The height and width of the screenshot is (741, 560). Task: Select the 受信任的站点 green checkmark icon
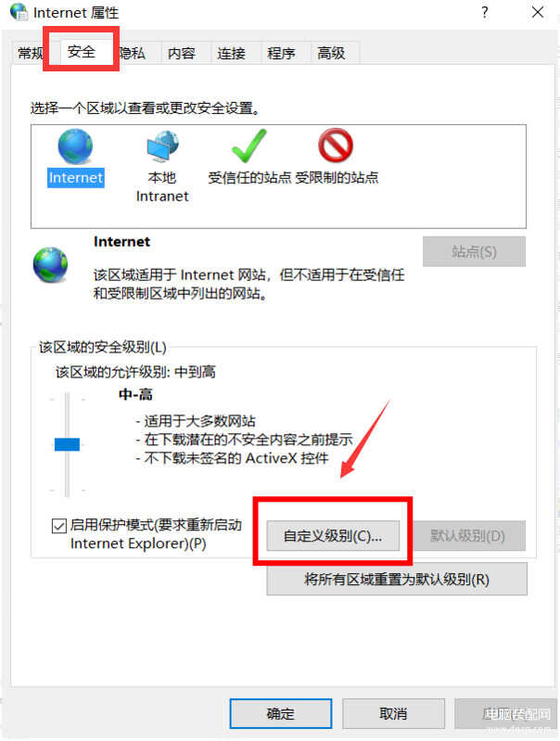(x=249, y=146)
